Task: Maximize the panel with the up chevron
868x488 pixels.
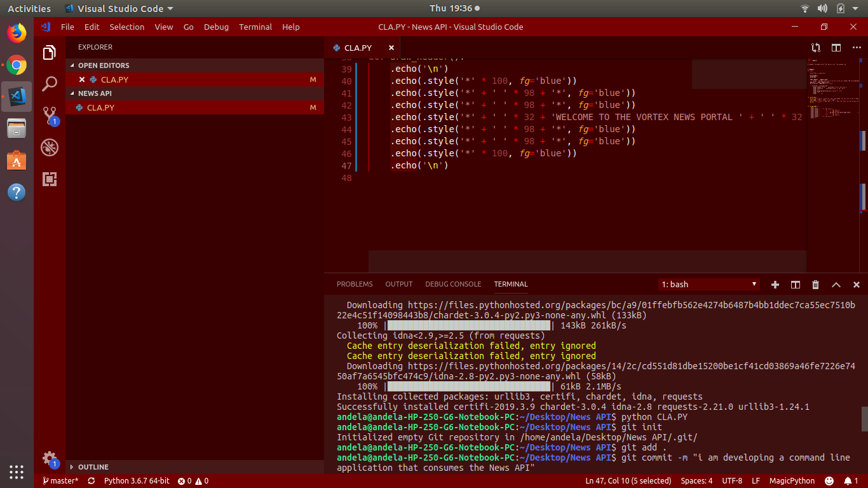Action: click(x=836, y=284)
